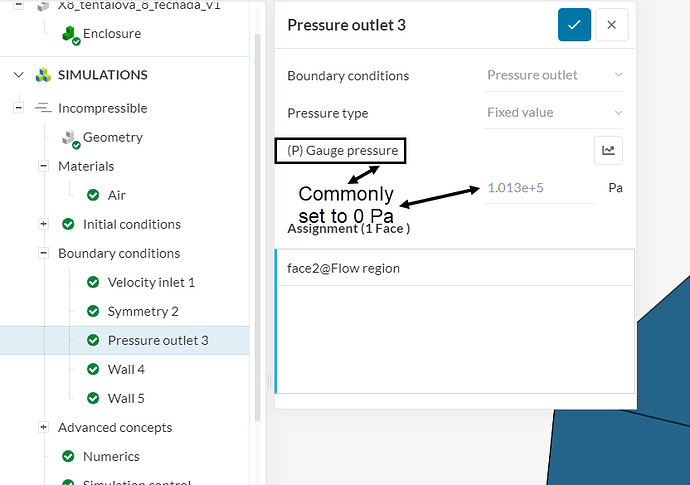Expand the Advanced concepts node

(x=43, y=427)
